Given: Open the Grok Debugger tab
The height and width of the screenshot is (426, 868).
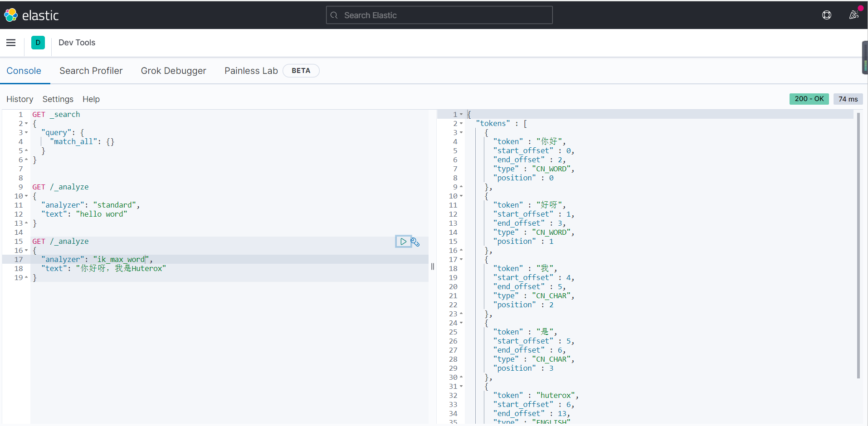Looking at the screenshot, I should tap(174, 71).
